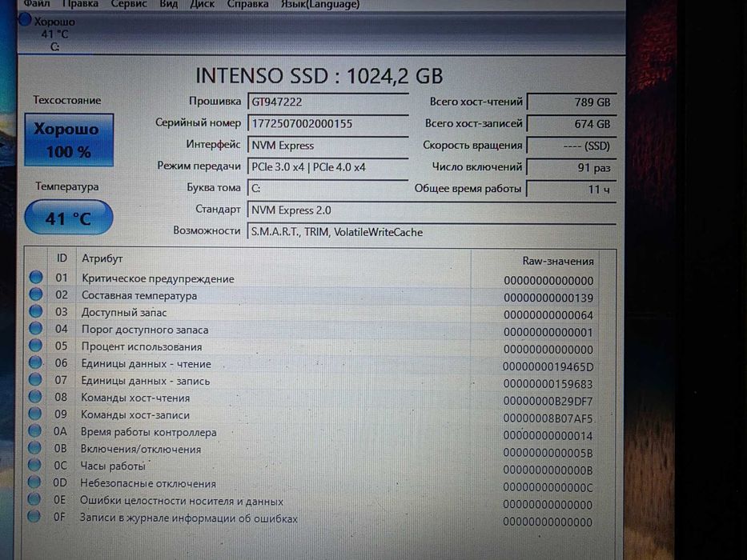The width and height of the screenshot is (747, 560).
Task: Select the Команды хост-записи attribute text
Action: 135,414
